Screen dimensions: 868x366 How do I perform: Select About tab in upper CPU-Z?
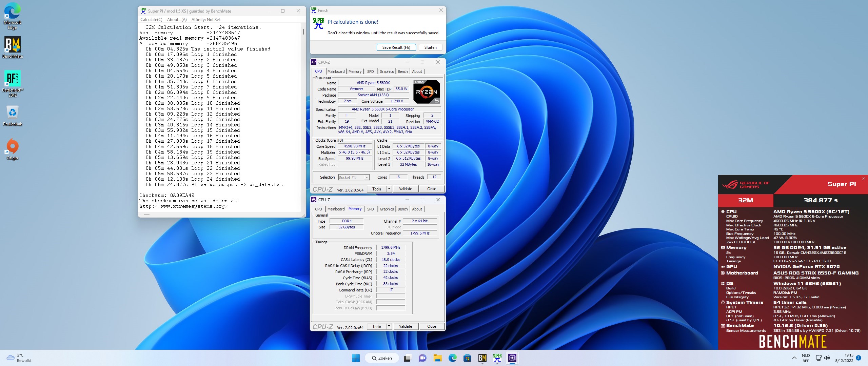417,72
